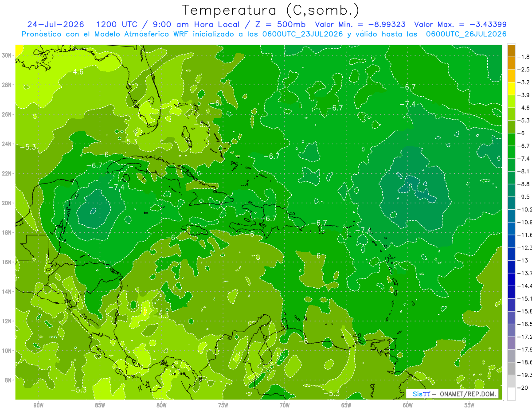Click the valid-until time "0600UTC_26JUL2026"

[466, 34]
